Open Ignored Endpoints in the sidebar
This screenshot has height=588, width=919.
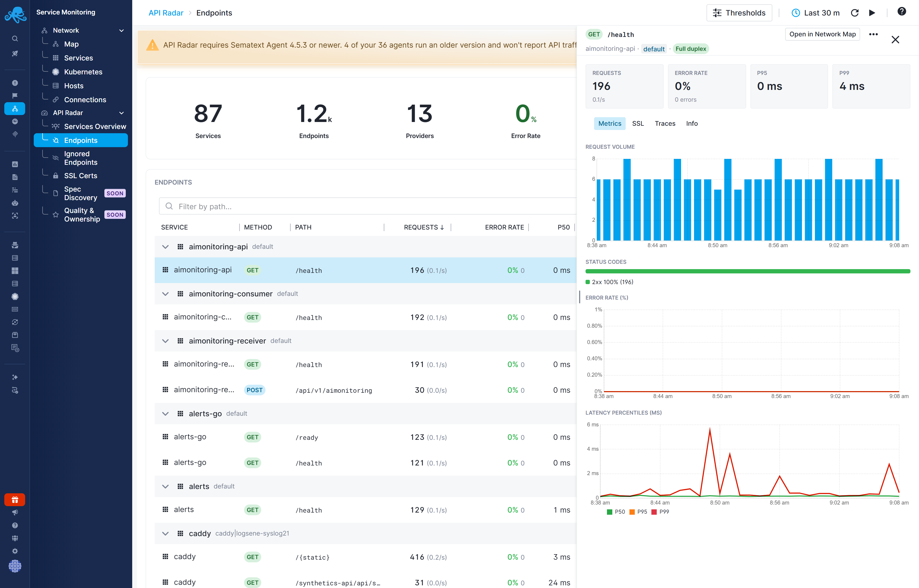(x=81, y=158)
